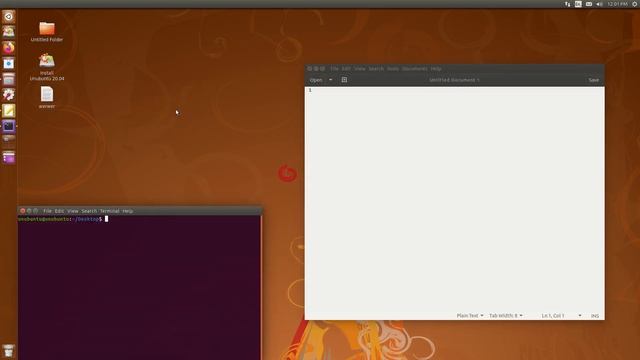The height and width of the screenshot is (360, 640).
Task: Open the terminal Search menu
Action: pyautogui.click(x=89, y=211)
